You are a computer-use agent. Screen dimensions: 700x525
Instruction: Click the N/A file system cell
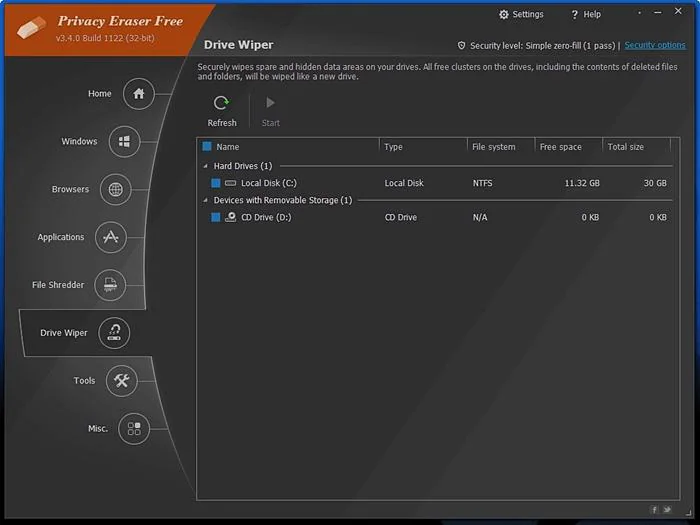coord(480,217)
